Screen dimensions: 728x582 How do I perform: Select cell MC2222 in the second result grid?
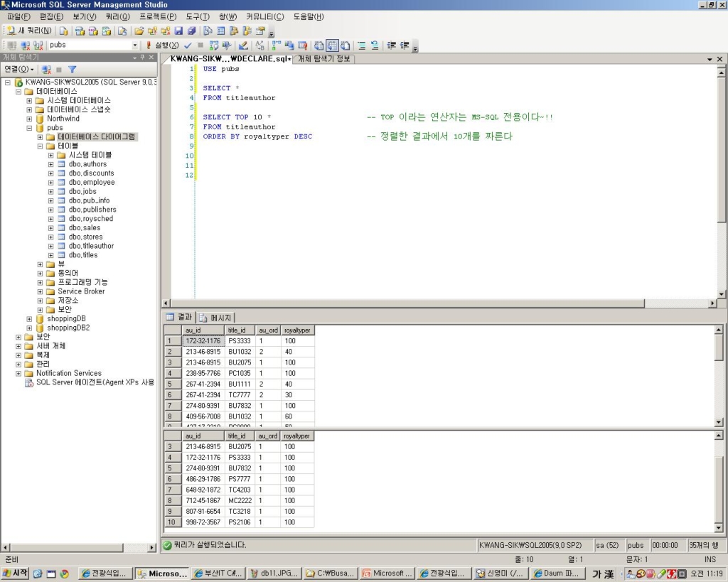240,501
